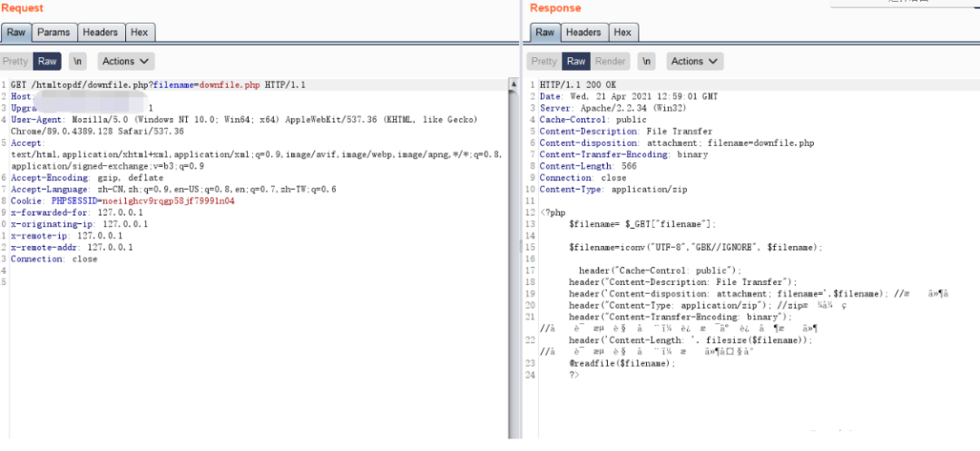The image size is (980, 451).
Task: Open the Request Headers tab
Action: pyautogui.click(x=100, y=32)
